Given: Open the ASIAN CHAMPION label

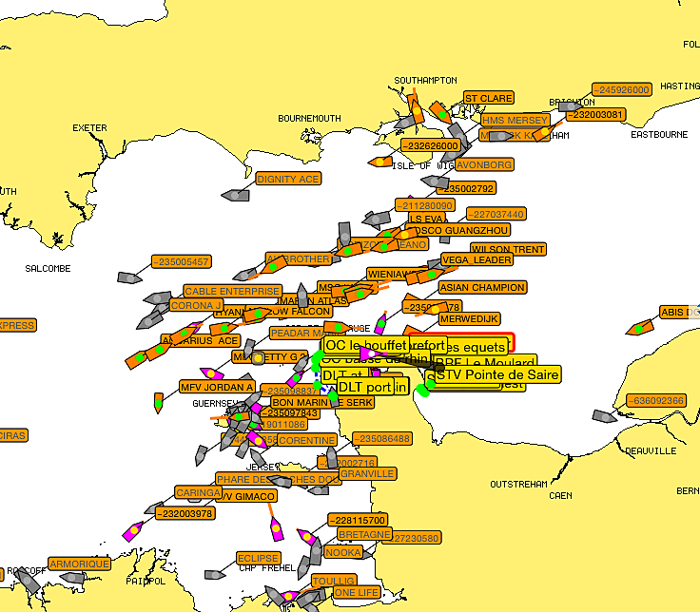Looking at the screenshot, I should [482, 287].
